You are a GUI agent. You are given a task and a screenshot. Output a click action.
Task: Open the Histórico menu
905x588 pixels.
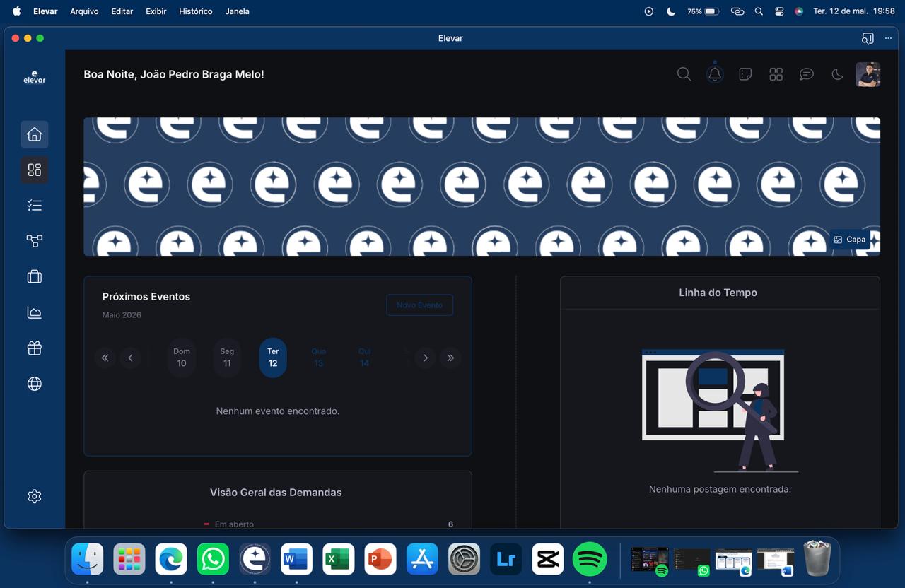tap(195, 11)
